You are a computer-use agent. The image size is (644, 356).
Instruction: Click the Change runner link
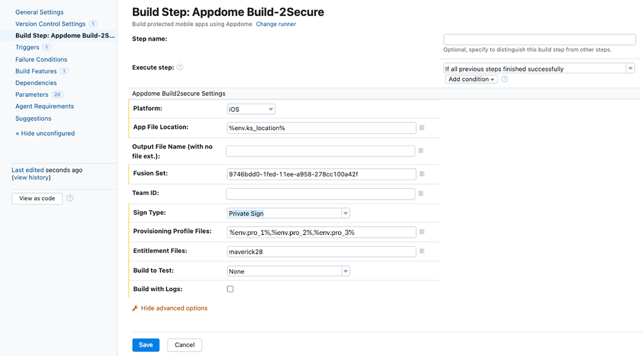276,24
